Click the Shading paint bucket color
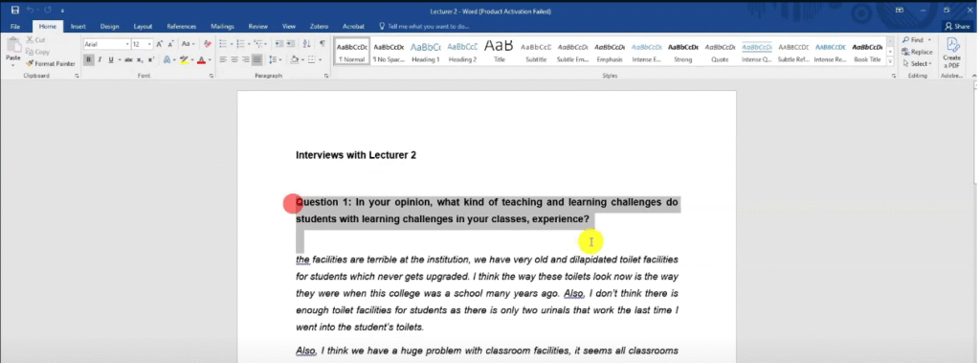Image resolution: width=980 pixels, height=363 pixels. [x=295, y=60]
